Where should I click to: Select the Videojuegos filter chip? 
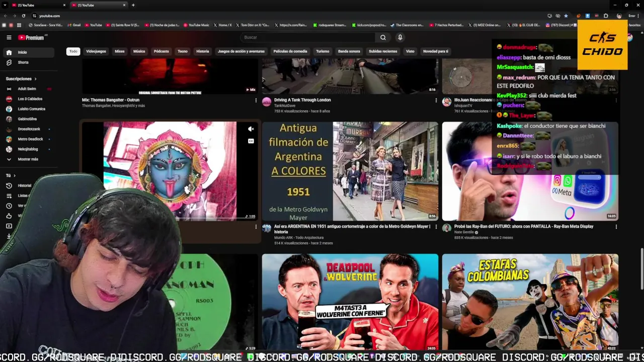(96, 51)
